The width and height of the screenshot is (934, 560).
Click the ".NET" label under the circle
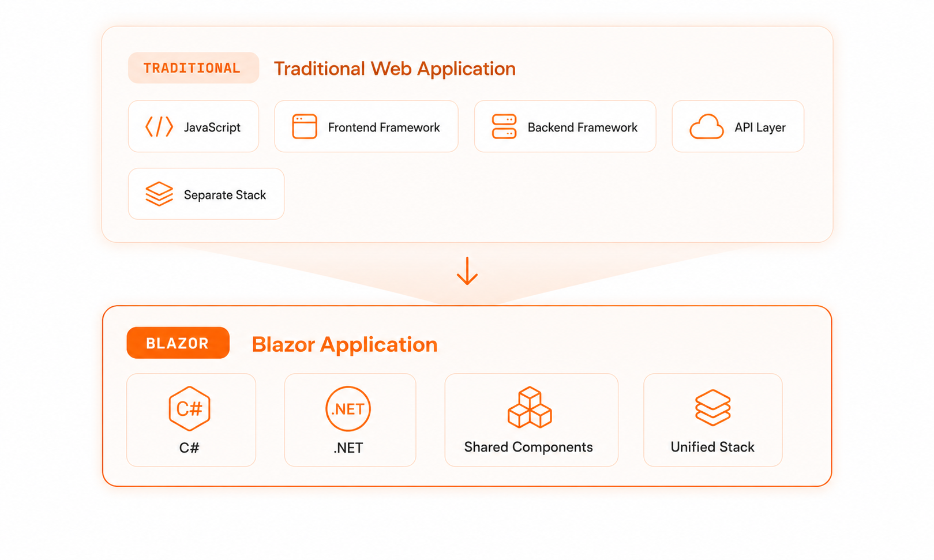[348, 448]
